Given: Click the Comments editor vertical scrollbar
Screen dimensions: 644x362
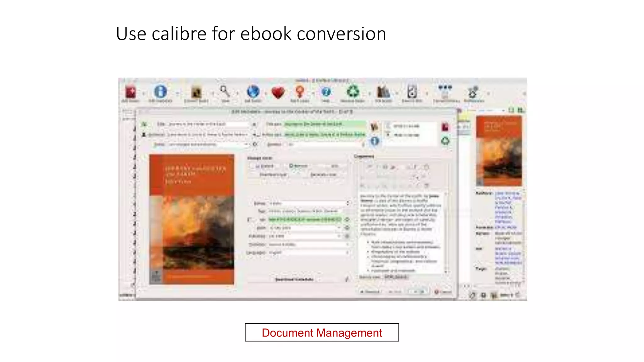Looking at the screenshot, I should coord(446,233).
